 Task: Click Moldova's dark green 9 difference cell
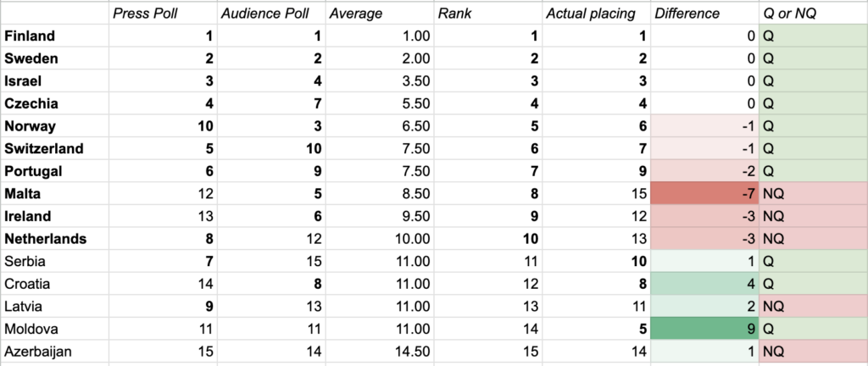(x=704, y=329)
